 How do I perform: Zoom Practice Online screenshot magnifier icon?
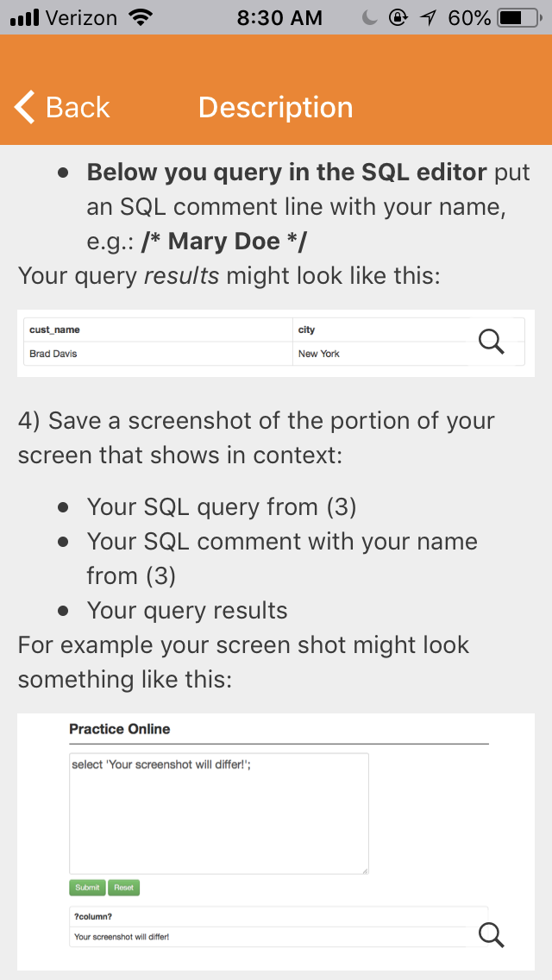coord(491,934)
